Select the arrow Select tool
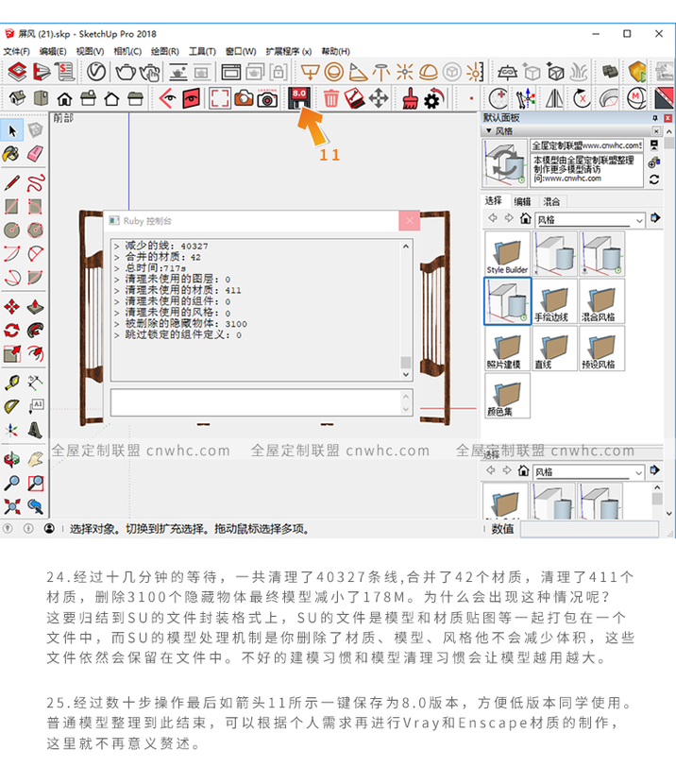This screenshot has height=784, width=676. 12,131
